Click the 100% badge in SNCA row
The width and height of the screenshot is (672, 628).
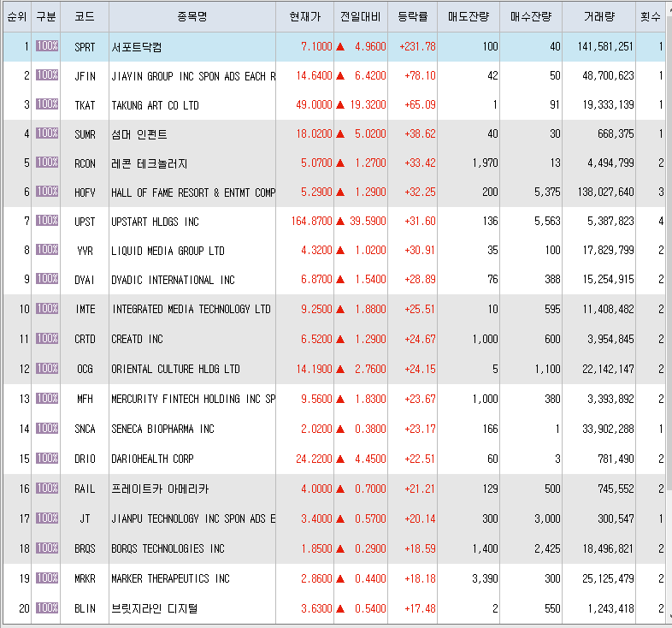[x=47, y=429]
